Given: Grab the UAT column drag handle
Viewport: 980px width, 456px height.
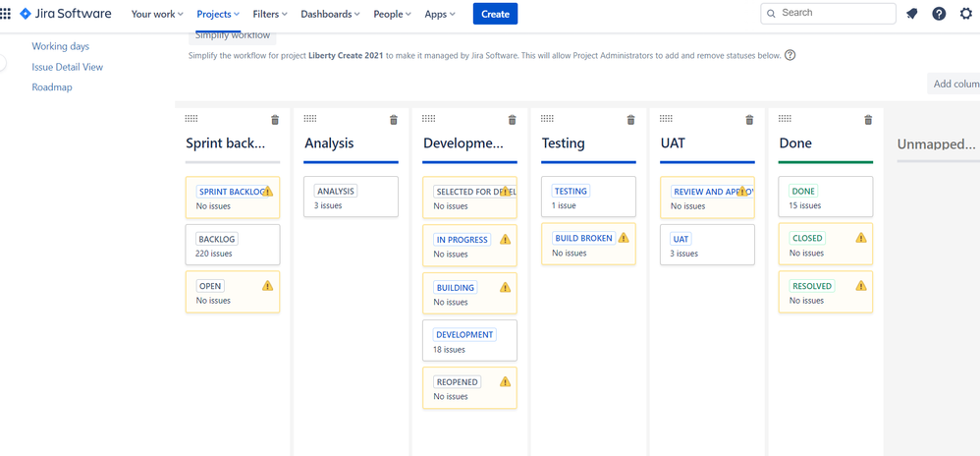Looking at the screenshot, I should pos(666,118).
